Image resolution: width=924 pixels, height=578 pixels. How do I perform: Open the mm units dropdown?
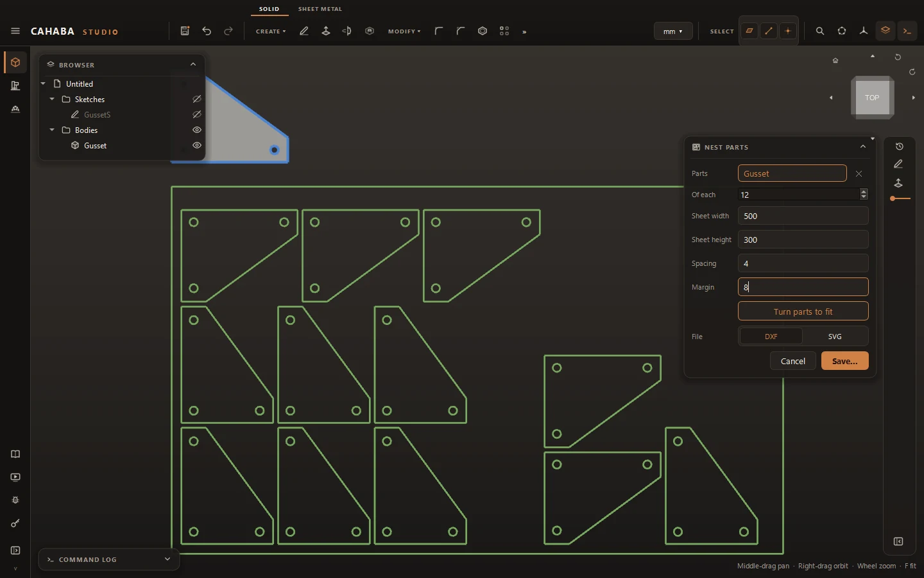(x=673, y=31)
